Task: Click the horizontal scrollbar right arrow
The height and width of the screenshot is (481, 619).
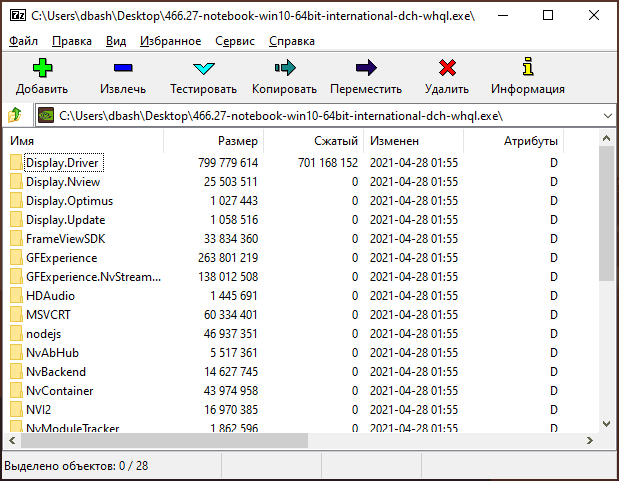Action: pyautogui.click(x=590, y=440)
